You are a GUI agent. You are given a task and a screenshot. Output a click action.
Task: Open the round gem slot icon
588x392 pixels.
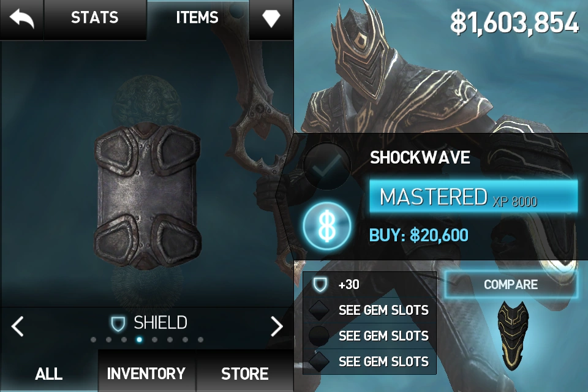[x=318, y=336]
